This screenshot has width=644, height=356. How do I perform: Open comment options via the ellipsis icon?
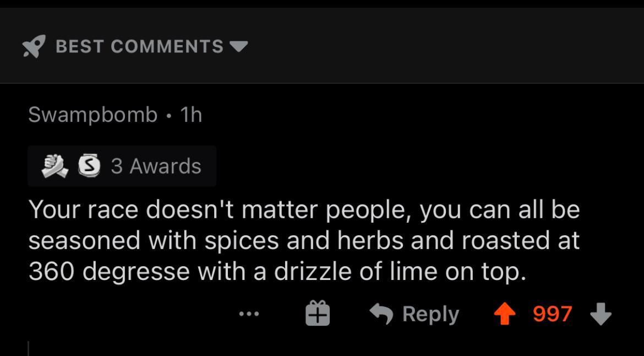[249, 314]
